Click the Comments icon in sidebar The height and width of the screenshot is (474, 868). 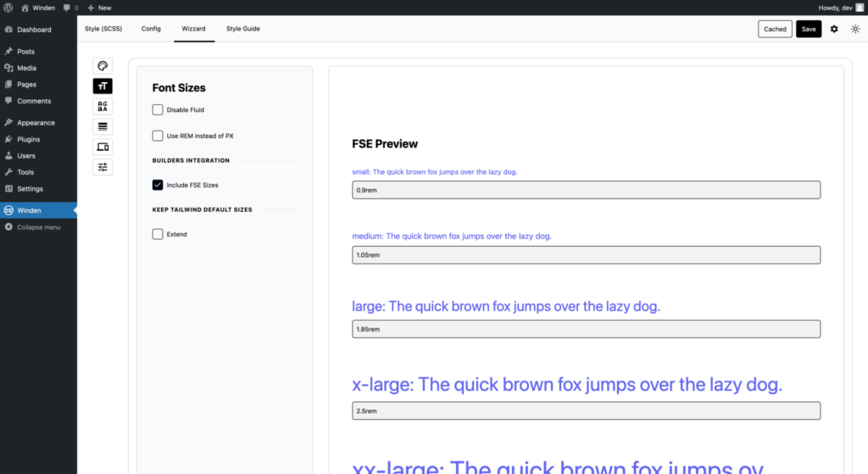click(x=8, y=101)
